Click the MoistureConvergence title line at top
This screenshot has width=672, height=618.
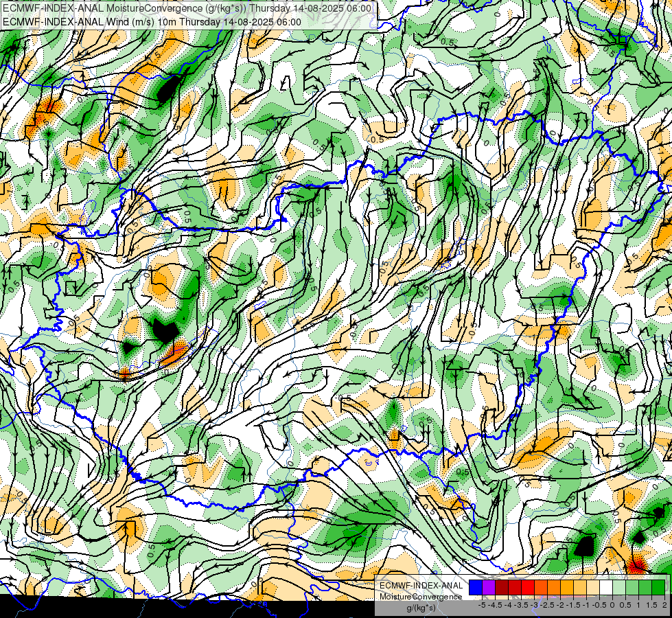[187, 8]
